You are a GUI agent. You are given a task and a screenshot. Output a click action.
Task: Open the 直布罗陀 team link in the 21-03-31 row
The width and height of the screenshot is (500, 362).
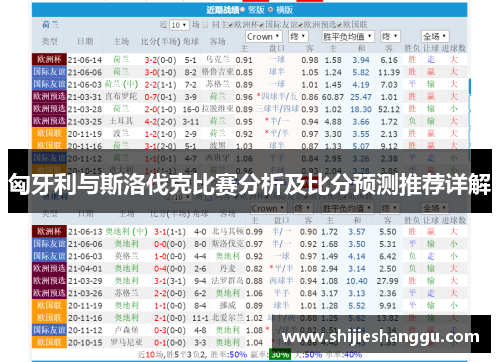click(121, 97)
